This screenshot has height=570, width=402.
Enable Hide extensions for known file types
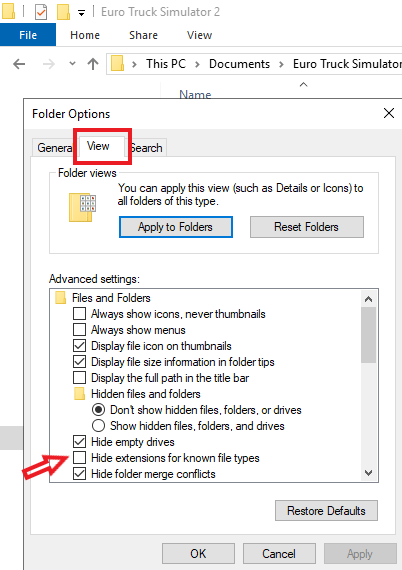coord(79,458)
